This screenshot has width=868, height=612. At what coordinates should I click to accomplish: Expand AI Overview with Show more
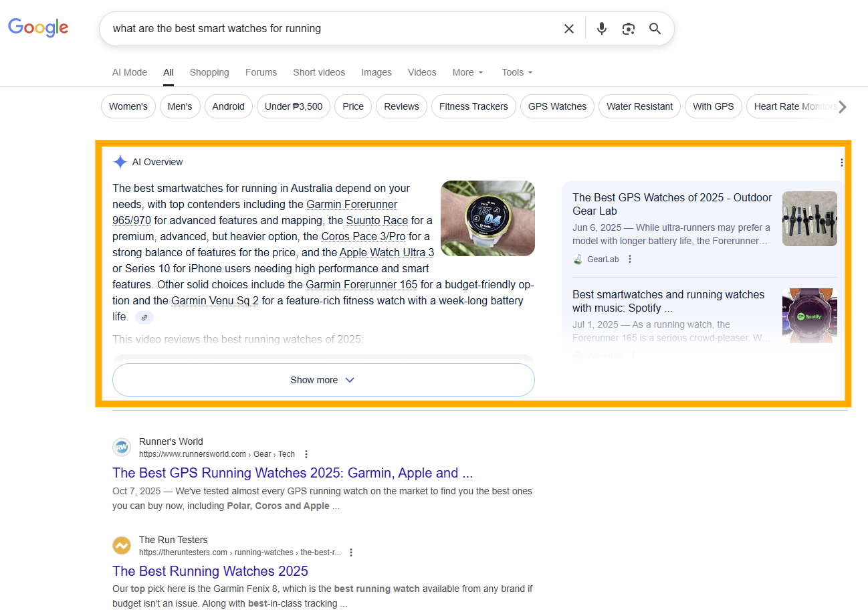(323, 380)
